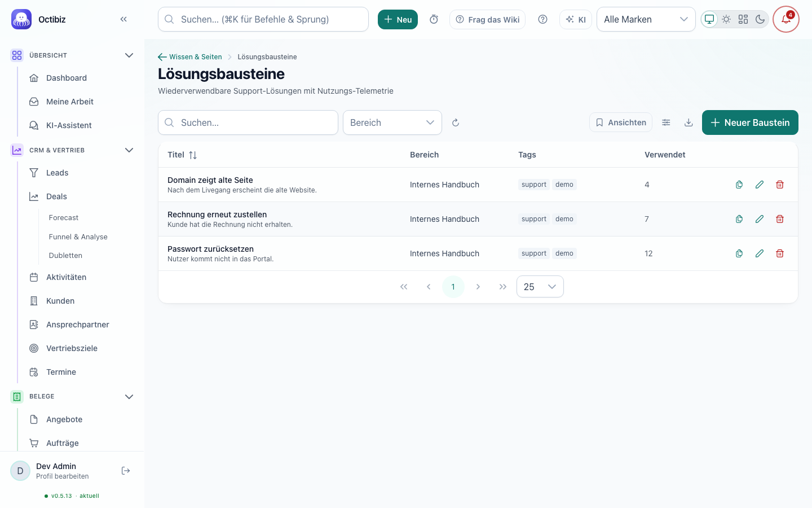Copy the 'Rechnung erneut zustellen' Baustein
This screenshot has width=812, height=508.
point(739,219)
